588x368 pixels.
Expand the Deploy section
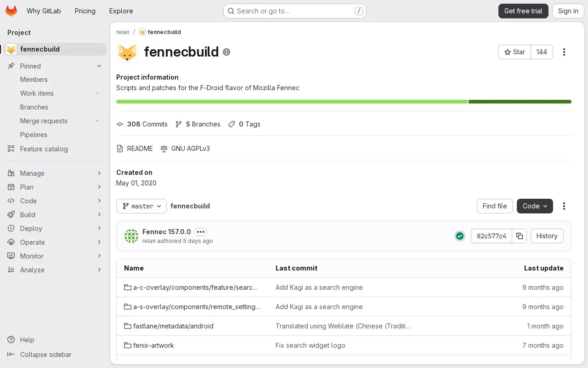click(55, 229)
